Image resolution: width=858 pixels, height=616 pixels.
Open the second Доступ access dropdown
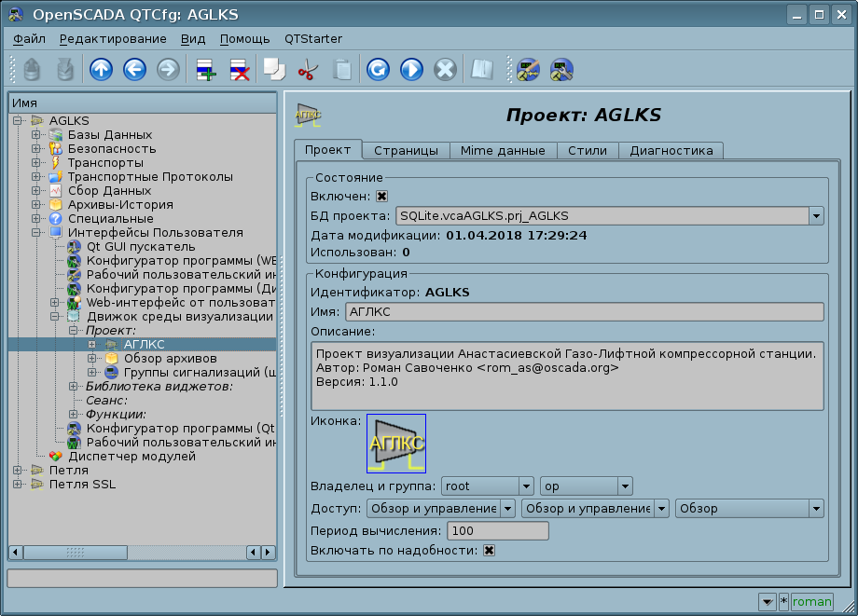coord(595,508)
